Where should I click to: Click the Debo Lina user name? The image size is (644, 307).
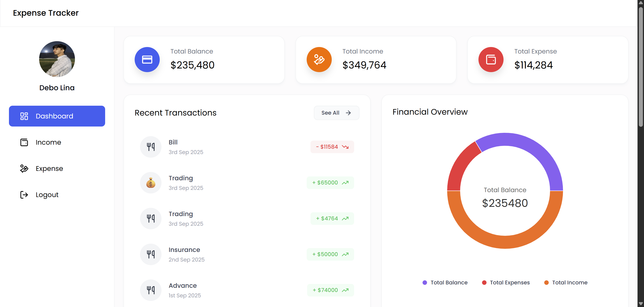tap(57, 88)
